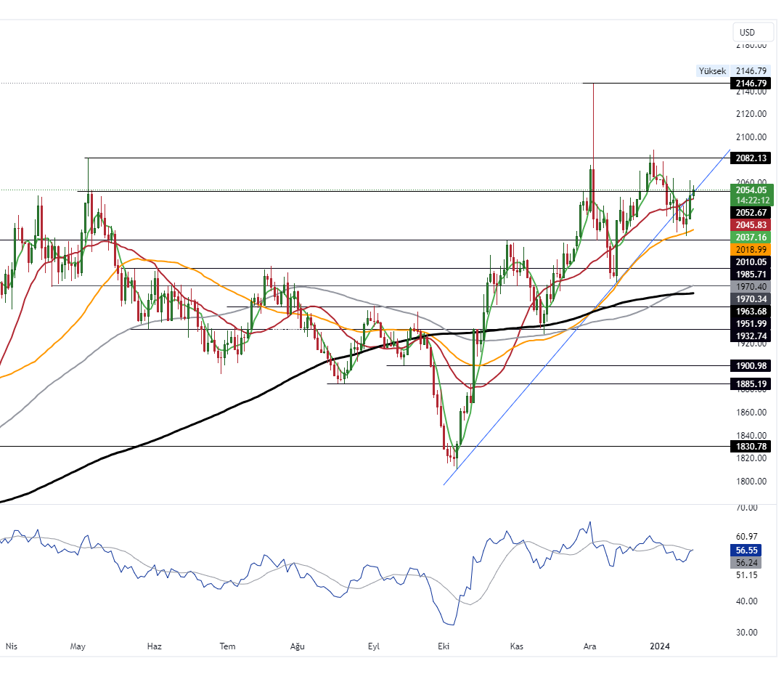This screenshot has height=682, width=784.
Task: Select the 1830.78 support line label
Action: (x=751, y=446)
